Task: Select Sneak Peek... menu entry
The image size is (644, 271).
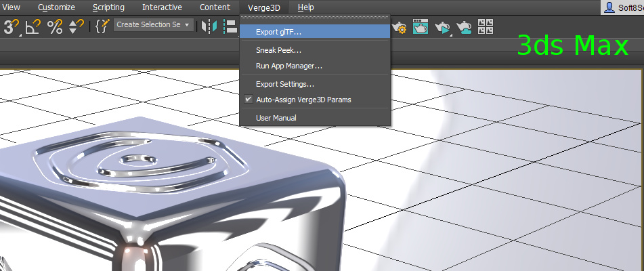Action: (315, 50)
